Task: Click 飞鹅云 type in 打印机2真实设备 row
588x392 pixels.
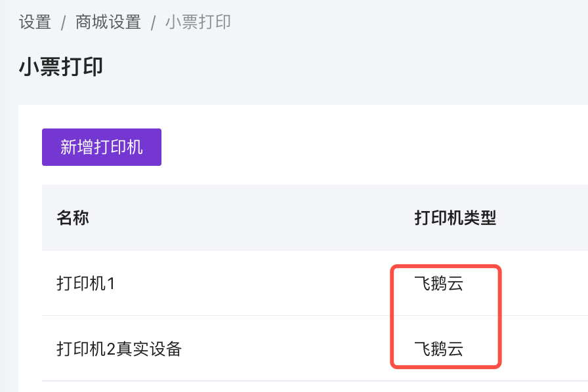Action: pyautogui.click(x=438, y=349)
